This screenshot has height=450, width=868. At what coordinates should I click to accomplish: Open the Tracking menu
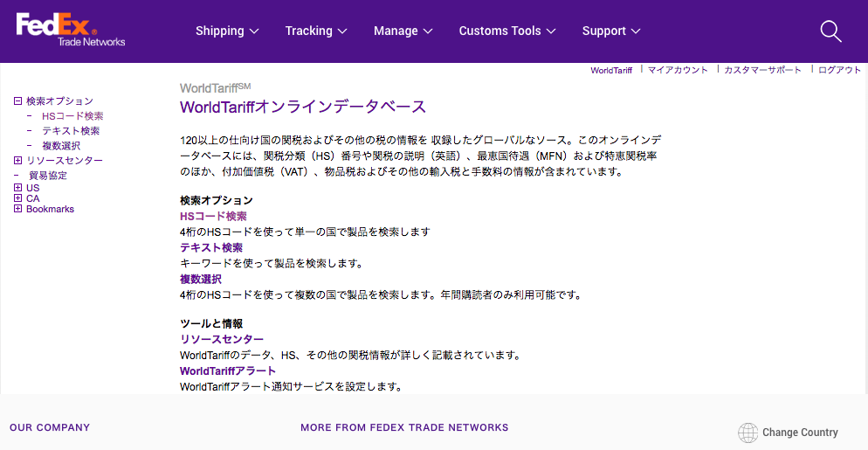pos(316,31)
